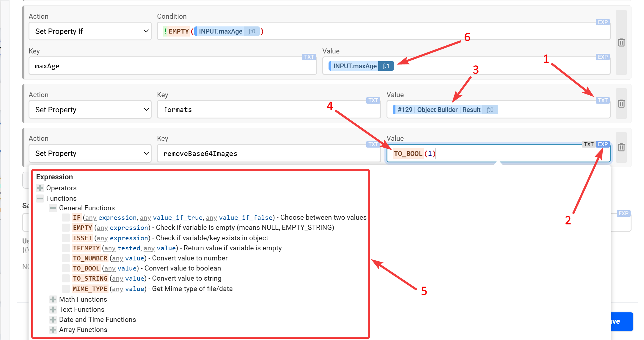This screenshot has width=644, height=340.
Task: Collapse the General Functions group
Action: [x=53, y=208]
